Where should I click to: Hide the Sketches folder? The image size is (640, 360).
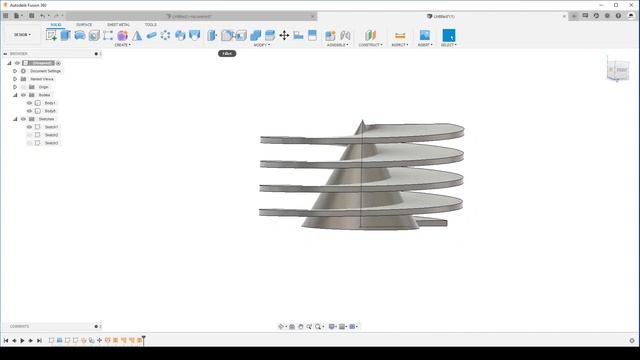(x=23, y=119)
